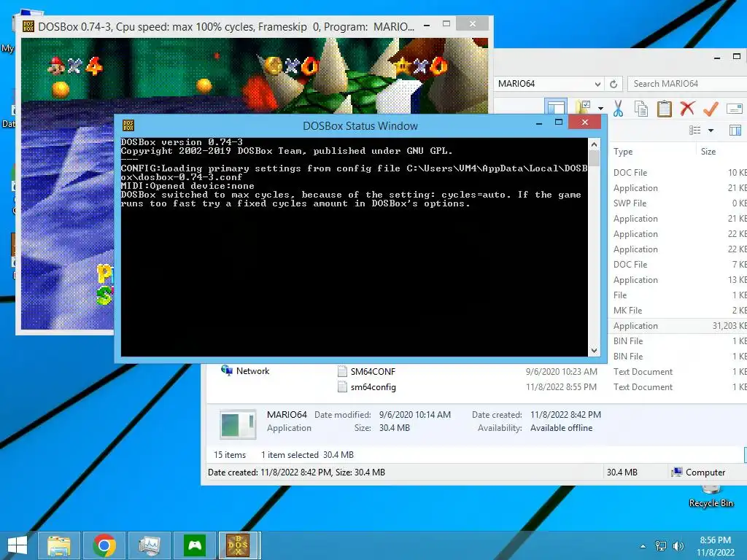Viewport: 747px width, 560px height.
Task: Maximize the DOSBox game window
Action: (x=446, y=23)
